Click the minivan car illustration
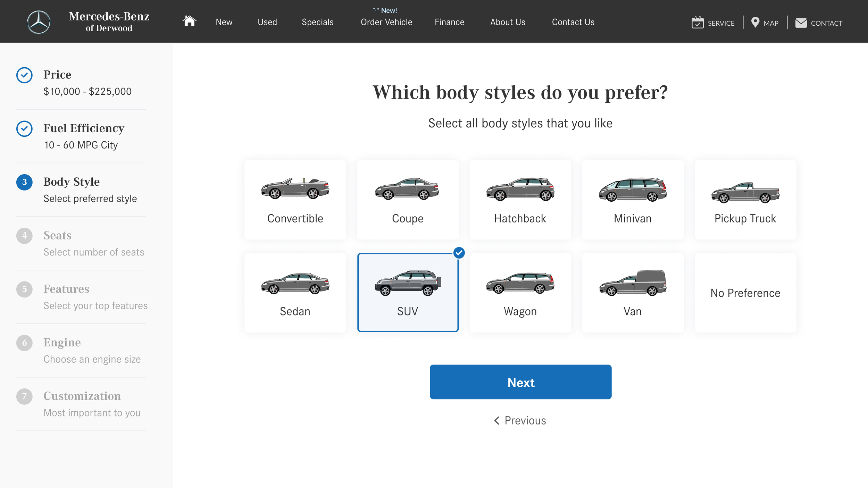 coord(633,190)
